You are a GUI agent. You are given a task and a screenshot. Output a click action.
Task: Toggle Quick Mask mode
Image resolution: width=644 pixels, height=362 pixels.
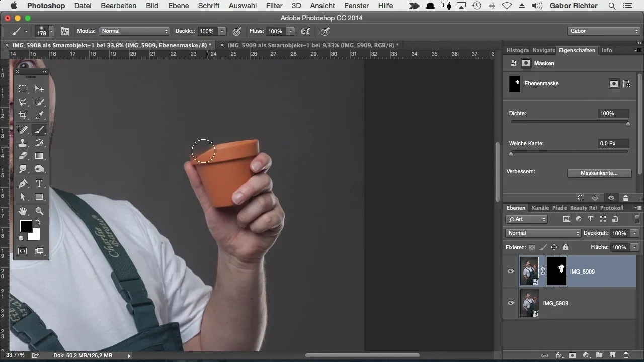click(23, 251)
